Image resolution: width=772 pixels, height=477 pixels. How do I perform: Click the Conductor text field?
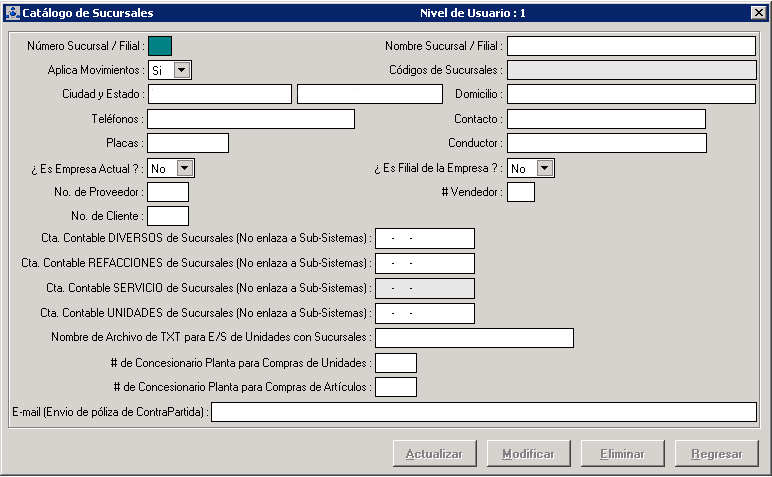(x=606, y=143)
